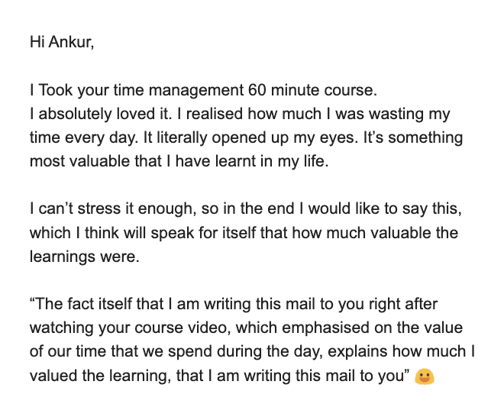Click the word "management"
This screenshot has width=504, height=420.
pyautogui.click(x=199, y=90)
